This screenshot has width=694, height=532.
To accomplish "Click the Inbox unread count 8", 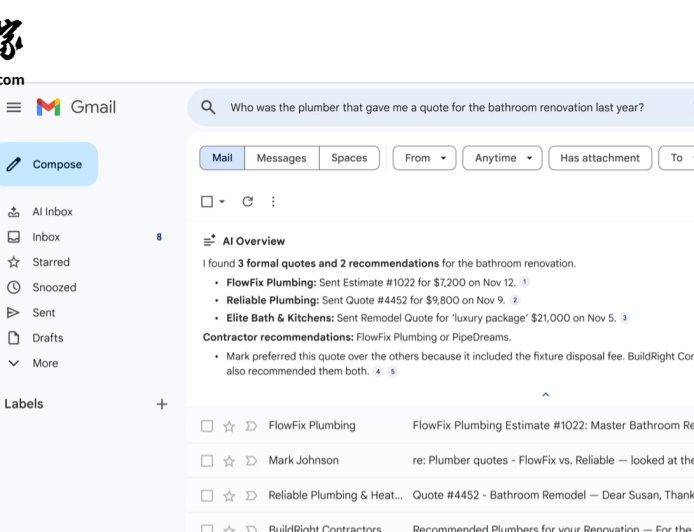I will [159, 237].
